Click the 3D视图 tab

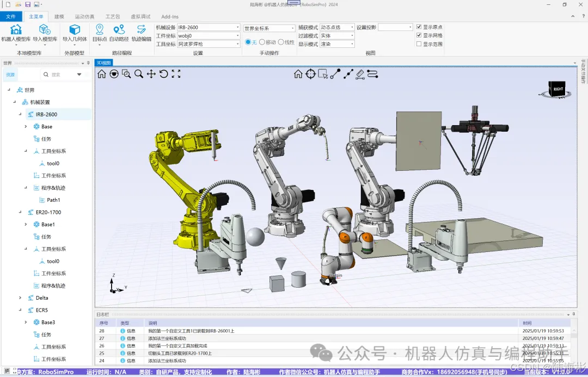[103, 63]
